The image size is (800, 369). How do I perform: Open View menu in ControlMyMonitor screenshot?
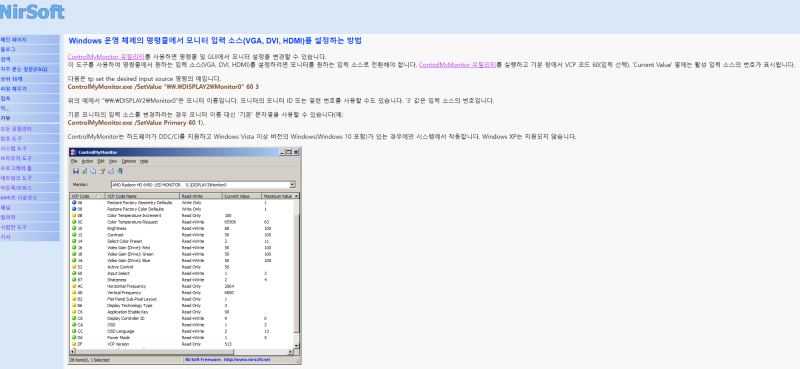click(113, 161)
